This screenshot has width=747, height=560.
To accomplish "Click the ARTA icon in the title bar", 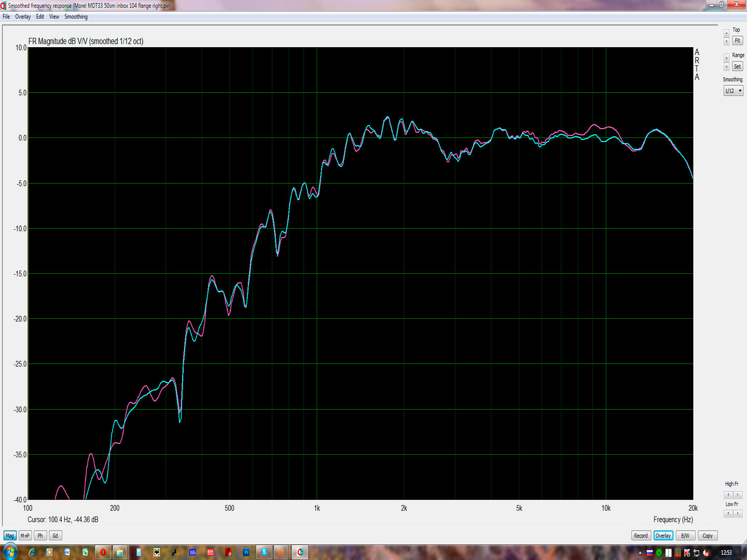I will click(4, 6).
